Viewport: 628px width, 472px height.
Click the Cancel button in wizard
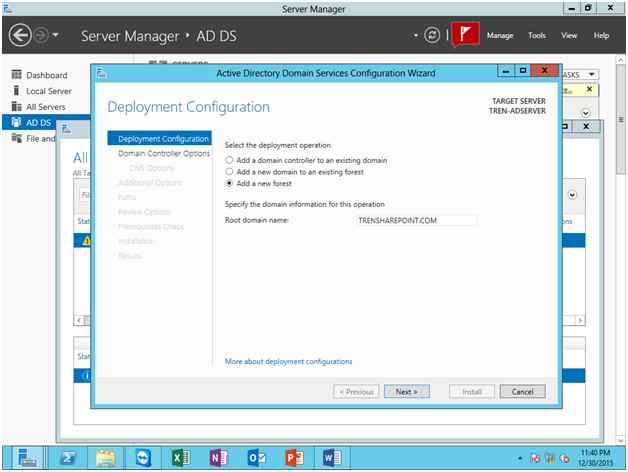pos(522,392)
